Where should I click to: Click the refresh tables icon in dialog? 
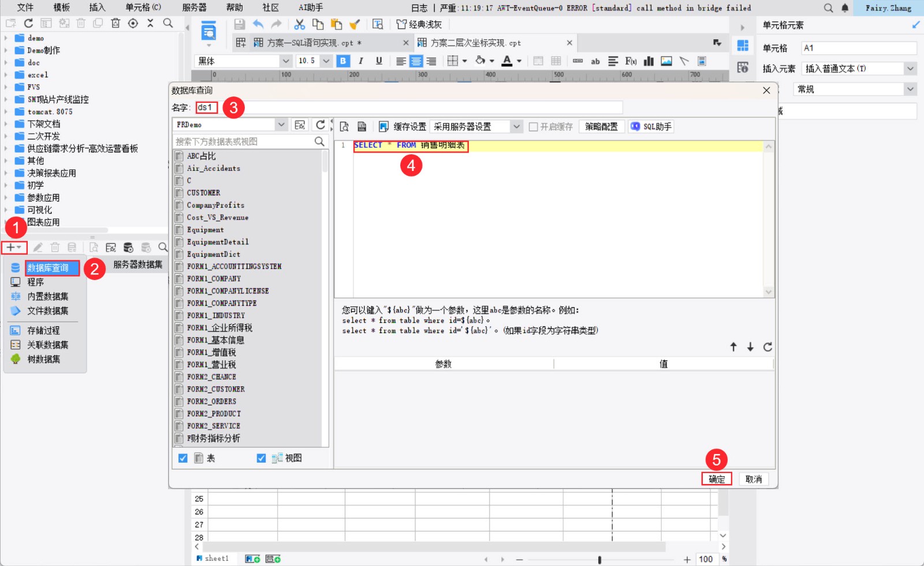[x=321, y=125]
